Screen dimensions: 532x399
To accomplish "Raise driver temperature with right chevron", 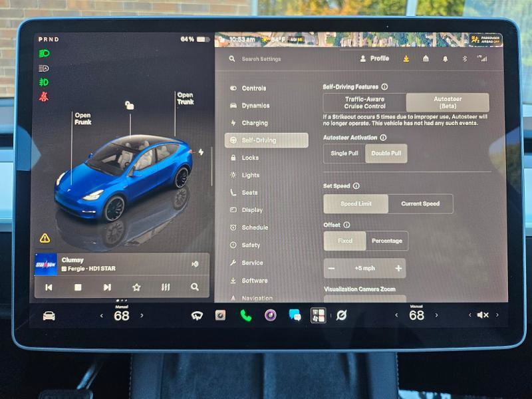I will (142, 315).
